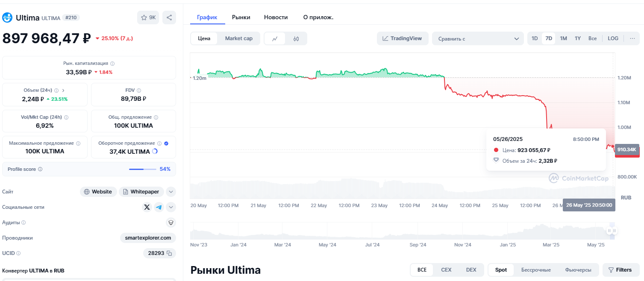Viewport: 644px width, 281px height.
Task: Add Ultima to watchlist star button
Action: click(148, 18)
